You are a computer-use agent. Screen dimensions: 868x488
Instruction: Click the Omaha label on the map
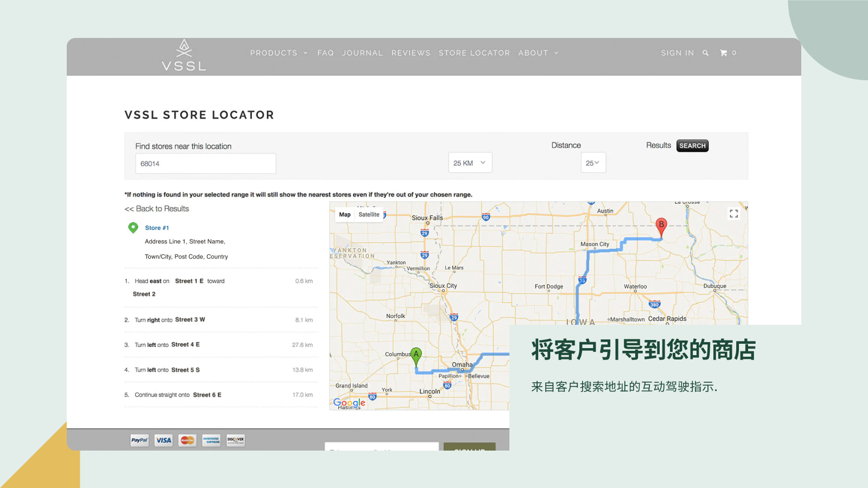pos(462,365)
